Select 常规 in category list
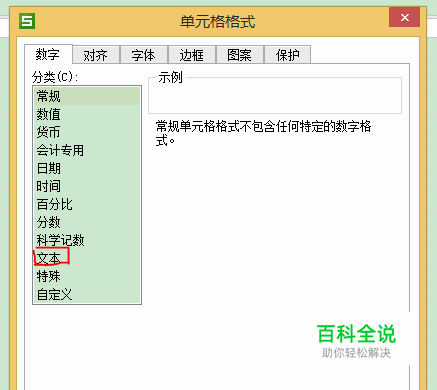 click(x=87, y=96)
